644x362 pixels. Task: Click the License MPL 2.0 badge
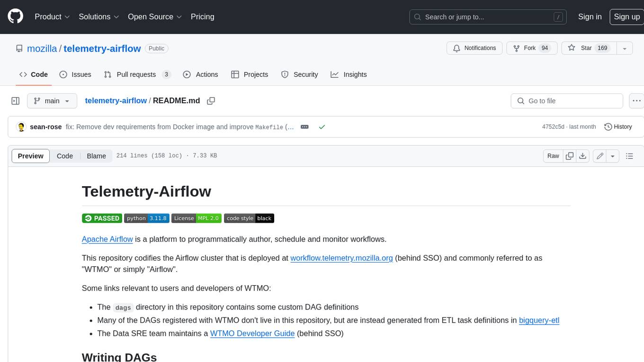coord(197,218)
